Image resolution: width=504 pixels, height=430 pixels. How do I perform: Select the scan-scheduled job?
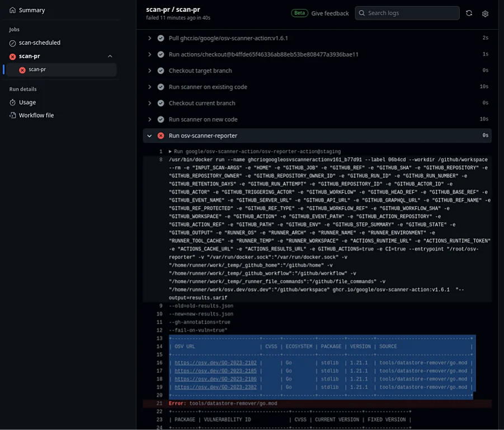pyautogui.click(x=39, y=43)
